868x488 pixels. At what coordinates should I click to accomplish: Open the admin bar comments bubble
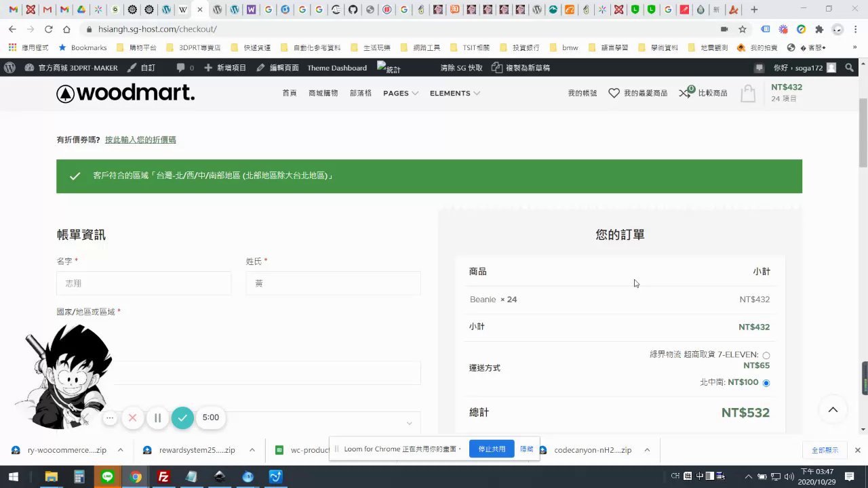pyautogui.click(x=184, y=68)
